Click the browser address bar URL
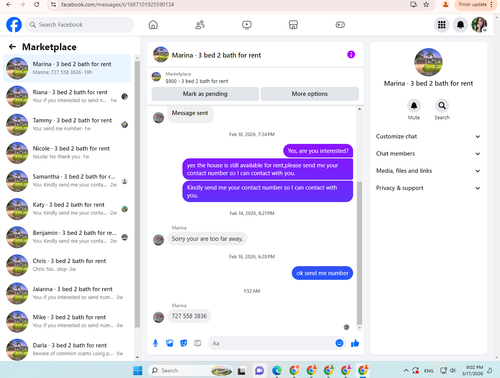The image size is (500, 378). pos(117,5)
